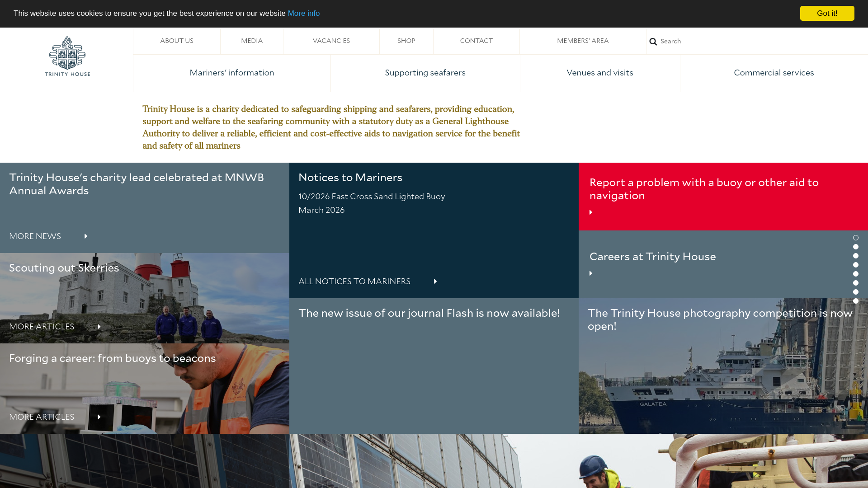Select the second slide indicator dot
This screenshot has width=868, height=488.
pos(856,247)
